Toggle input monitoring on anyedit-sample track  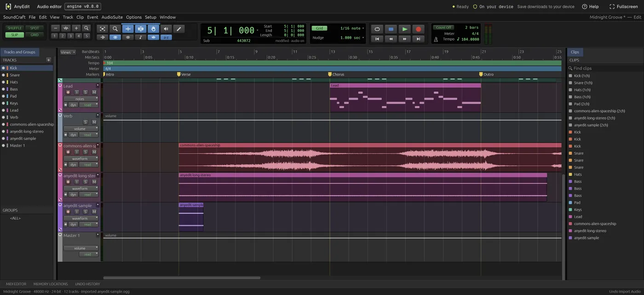click(x=77, y=212)
